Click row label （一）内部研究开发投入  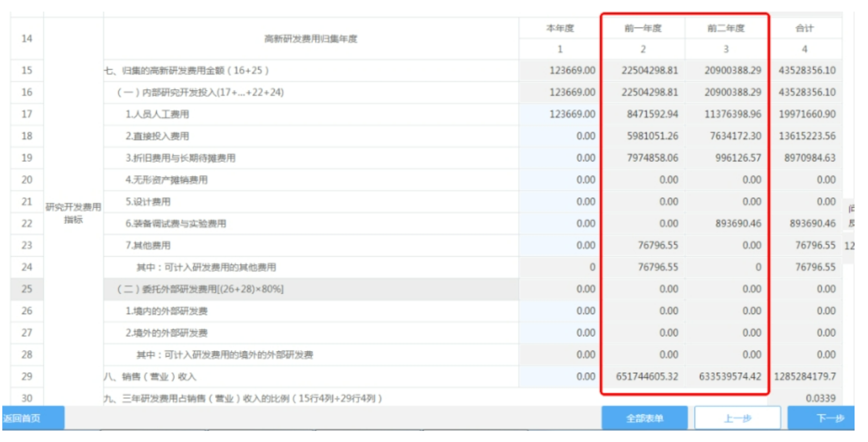point(200,92)
